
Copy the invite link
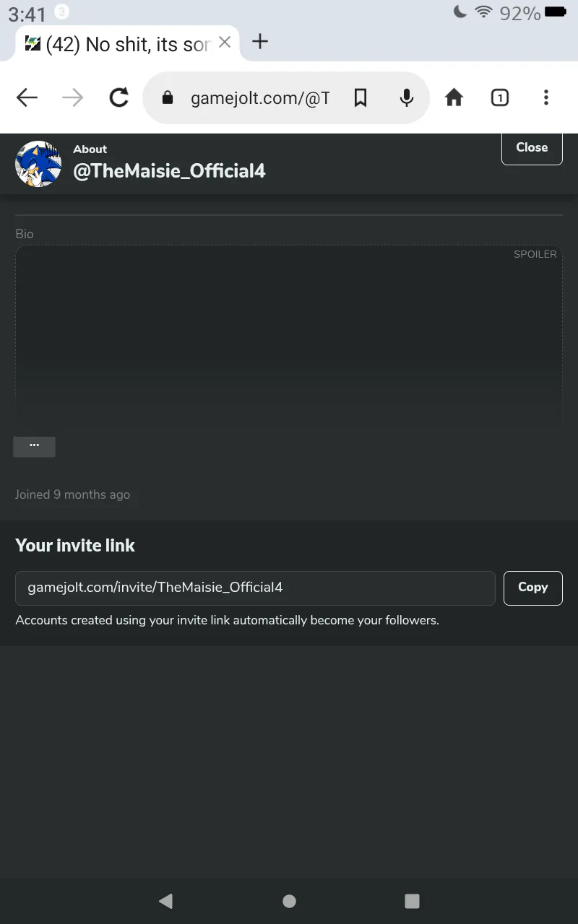tap(532, 588)
